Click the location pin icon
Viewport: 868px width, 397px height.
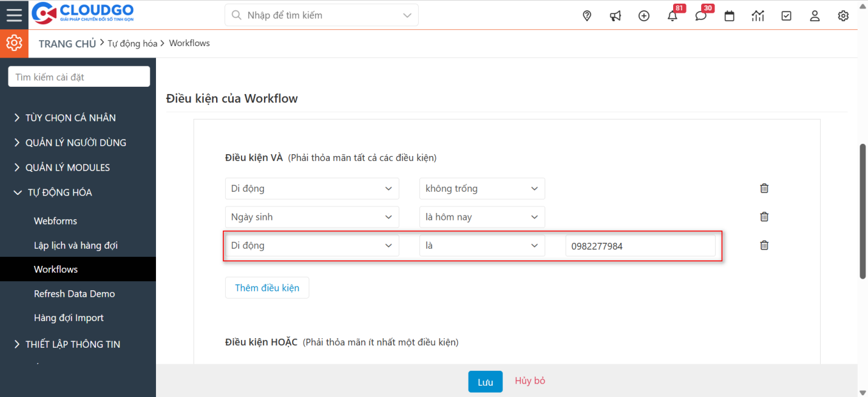click(x=586, y=16)
